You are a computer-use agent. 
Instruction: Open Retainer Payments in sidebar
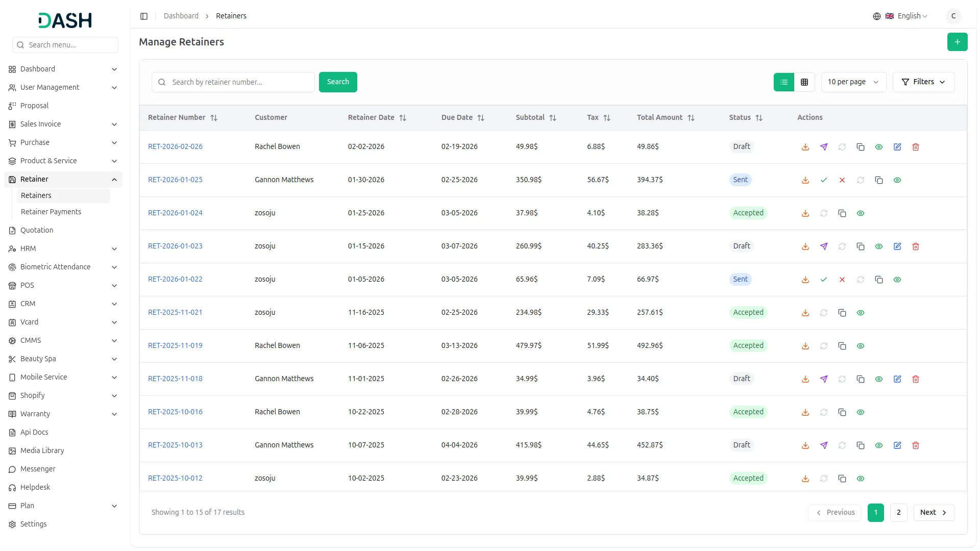(x=51, y=212)
